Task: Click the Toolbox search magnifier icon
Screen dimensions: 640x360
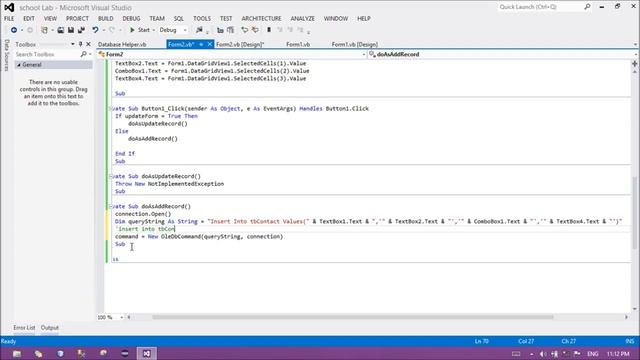Action: [84, 54]
